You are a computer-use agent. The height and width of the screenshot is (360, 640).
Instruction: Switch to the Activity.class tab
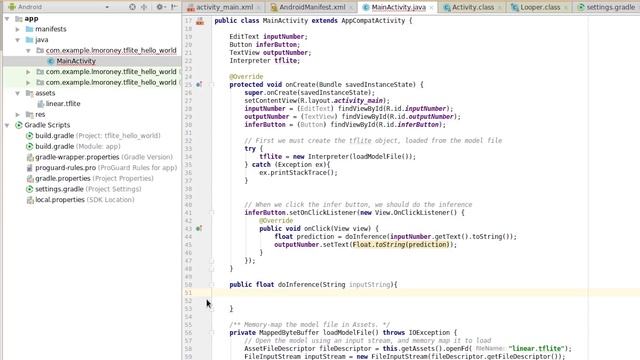(x=473, y=7)
